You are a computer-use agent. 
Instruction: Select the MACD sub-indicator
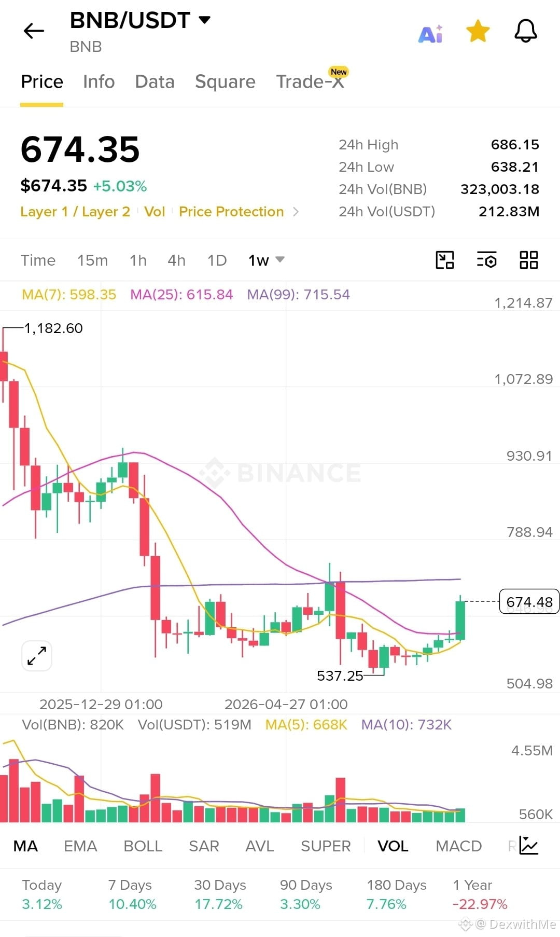459,846
